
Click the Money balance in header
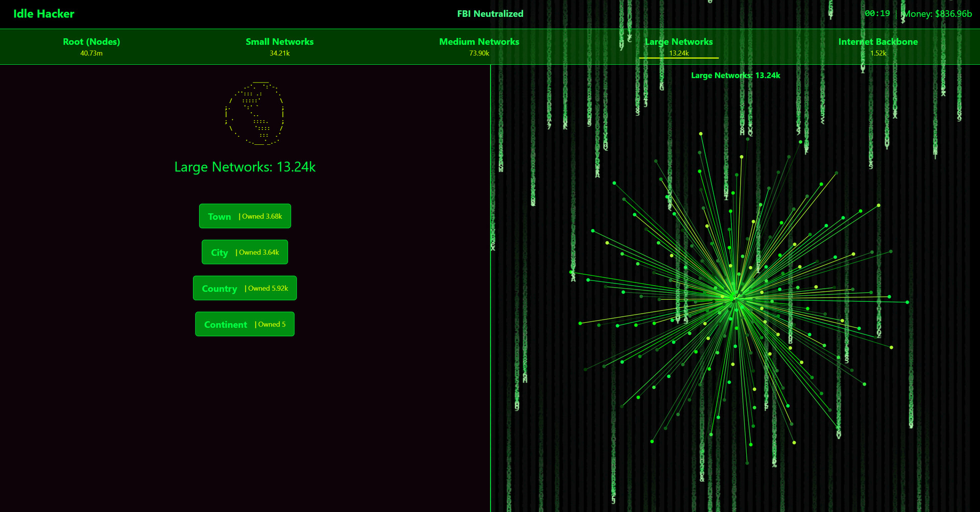click(938, 14)
